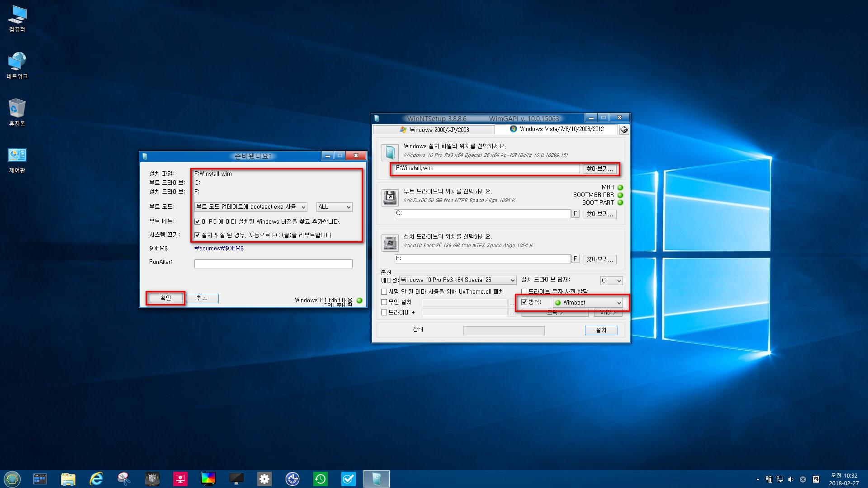Open the green clock backup taskbar icon

[321, 479]
